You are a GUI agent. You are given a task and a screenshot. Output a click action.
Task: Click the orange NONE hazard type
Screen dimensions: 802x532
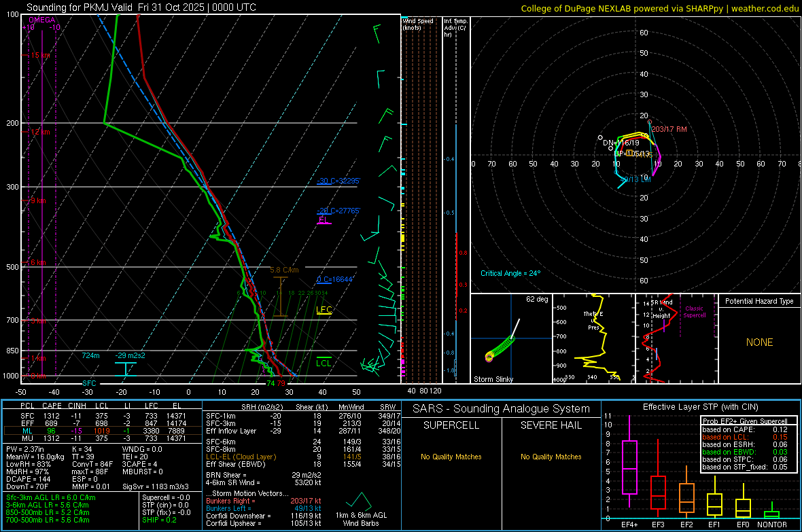(759, 342)
